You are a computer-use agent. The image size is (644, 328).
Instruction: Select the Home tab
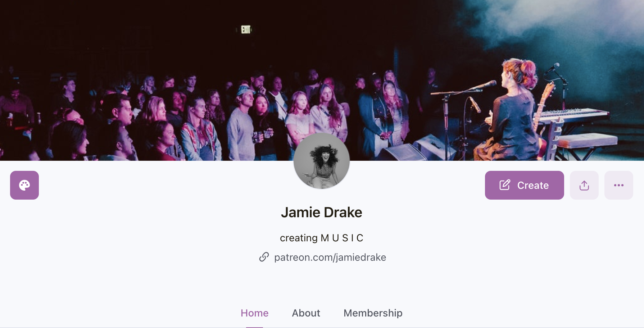254,313
